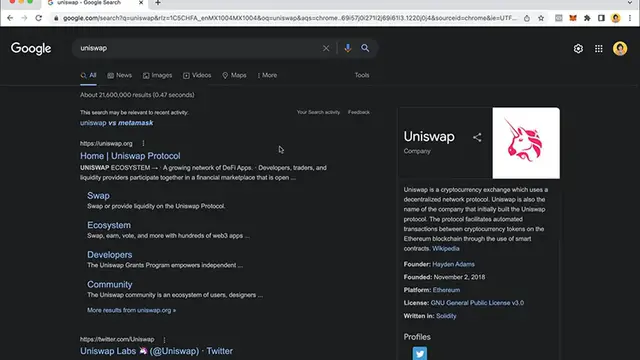Start voice search with the microphone
The width and height of the screenshot is (640, 360).
[348, 48]
